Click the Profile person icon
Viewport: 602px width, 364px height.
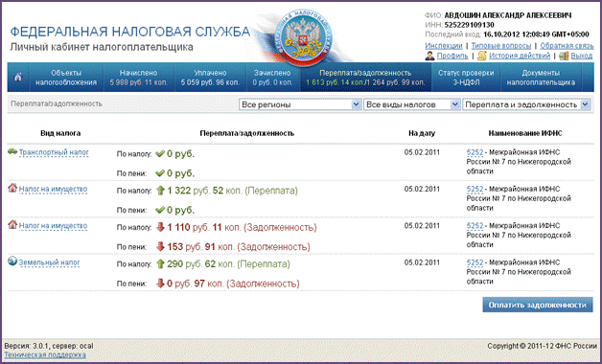pyautogui.click(x=430, y=56)
